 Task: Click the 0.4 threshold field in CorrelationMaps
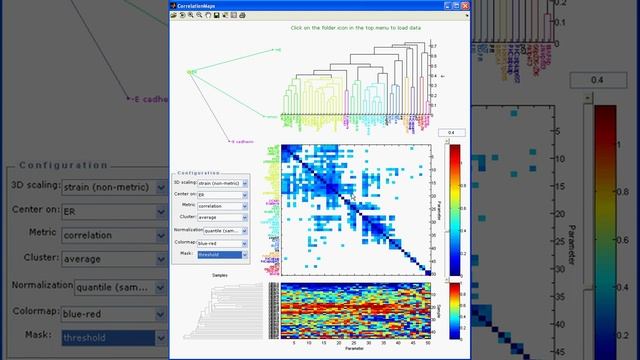(451, 133)
